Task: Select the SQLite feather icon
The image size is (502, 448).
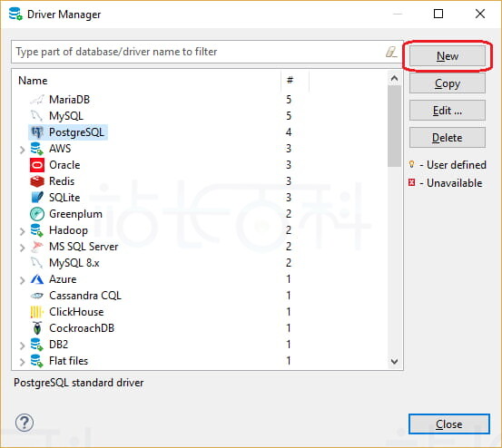Action: click(x=37, y=198)
